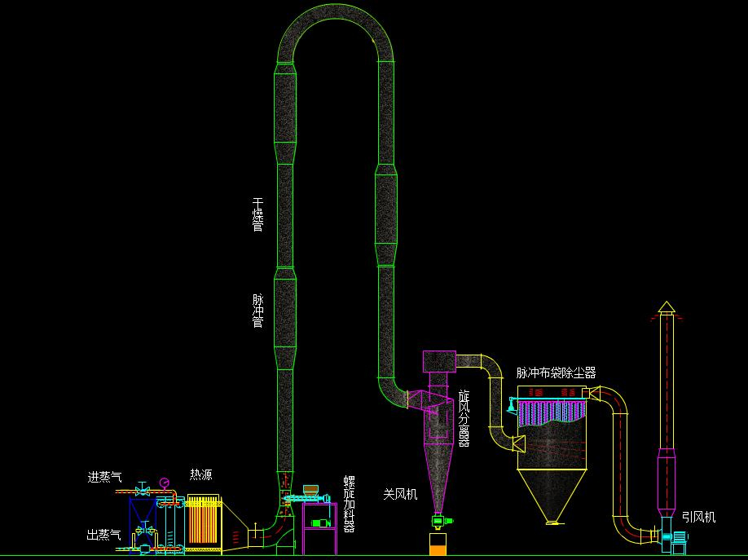Click the 热源 heat source label

click(x=201, y=474)
